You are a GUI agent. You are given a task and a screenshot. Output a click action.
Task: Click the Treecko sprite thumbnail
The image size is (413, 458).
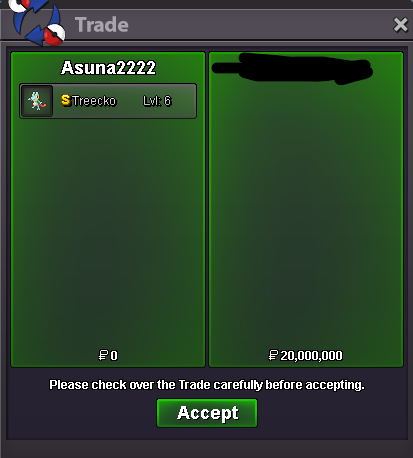pos(37,101)
